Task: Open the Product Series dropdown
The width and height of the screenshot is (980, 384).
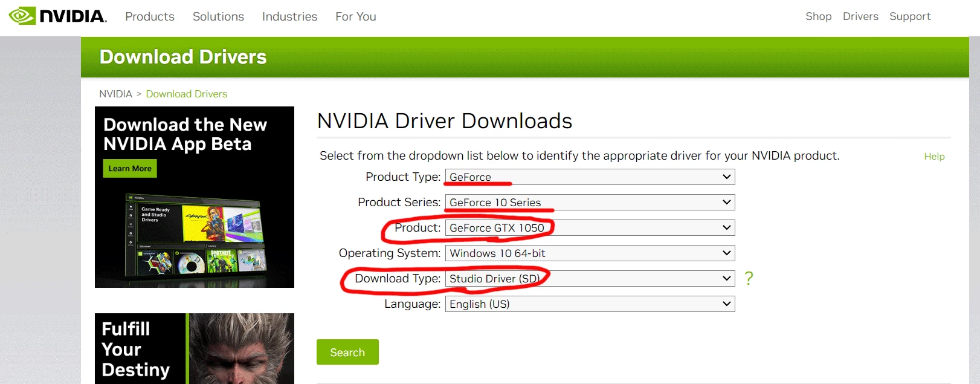Action: click(590, 203)
